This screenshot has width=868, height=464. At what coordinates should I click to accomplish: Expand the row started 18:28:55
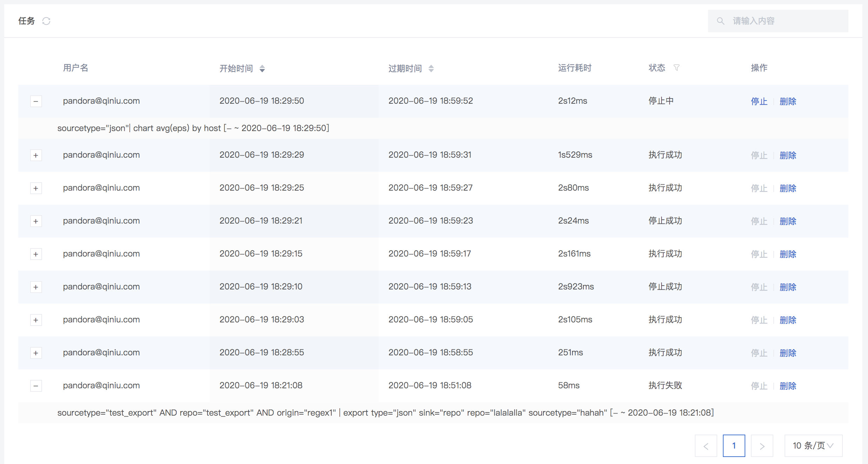(x=36, y=353)
